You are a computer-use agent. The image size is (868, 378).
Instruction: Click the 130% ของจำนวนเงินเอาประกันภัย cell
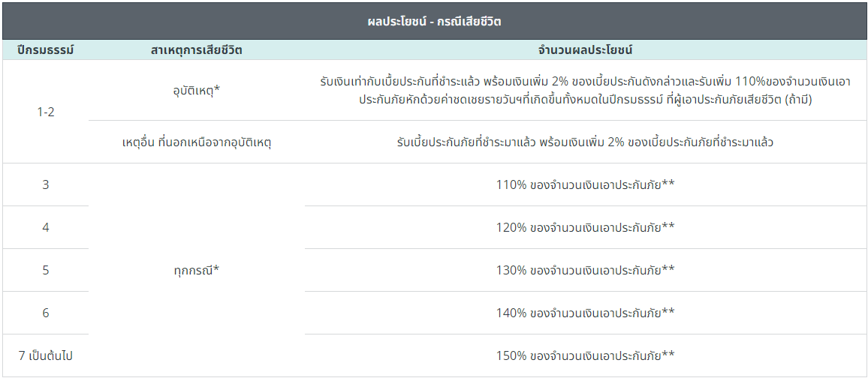[585, 270]
